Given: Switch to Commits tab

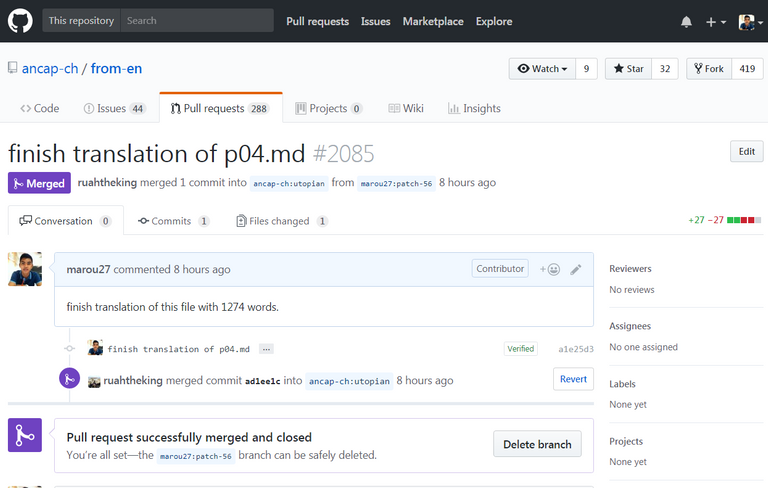Looking at the screenshot, I should [x=173, y=221].
